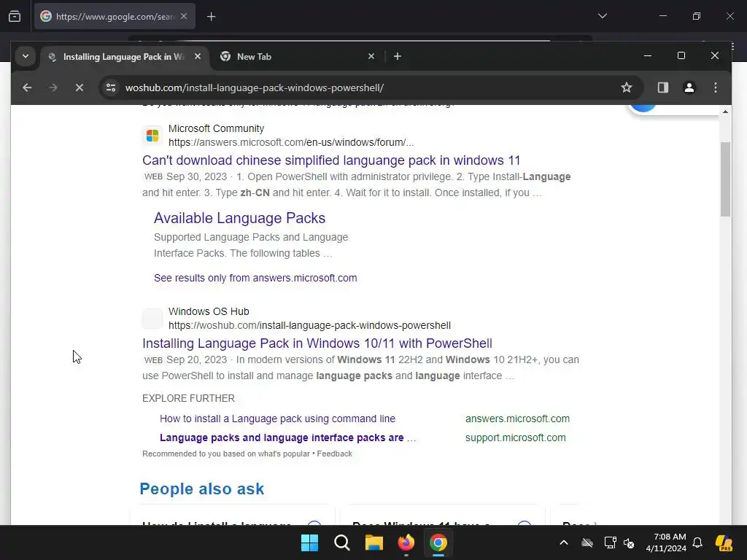The width and height of the screenshot is (747, 560).
Task: Click the Chrome taskbar icon
Action: (x=438, y=542)
